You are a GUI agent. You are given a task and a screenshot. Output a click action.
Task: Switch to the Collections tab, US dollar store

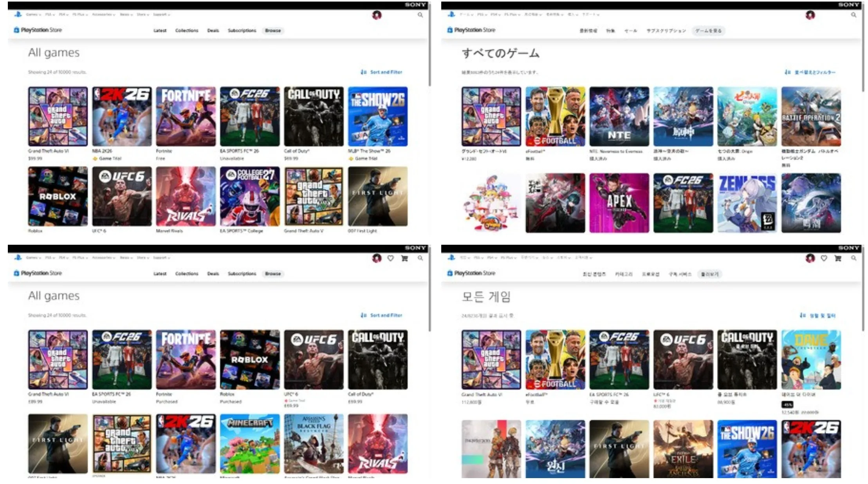[x=187, y=31]
